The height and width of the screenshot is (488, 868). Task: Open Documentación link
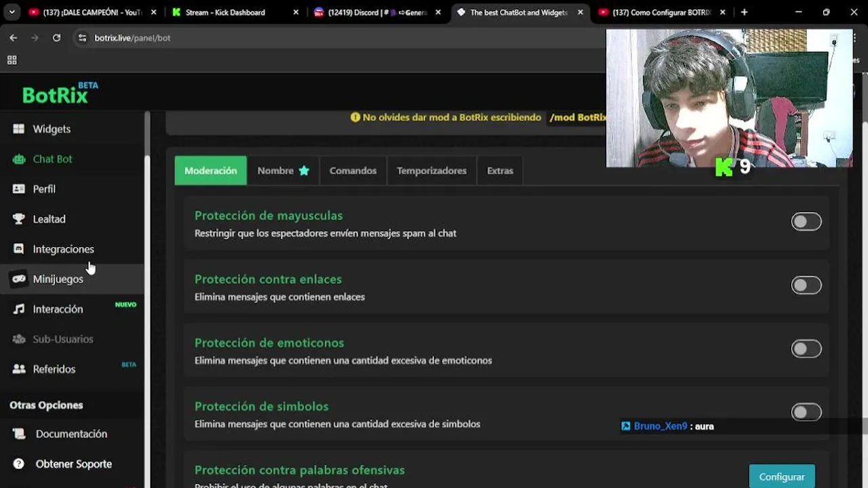pos(71,434)
